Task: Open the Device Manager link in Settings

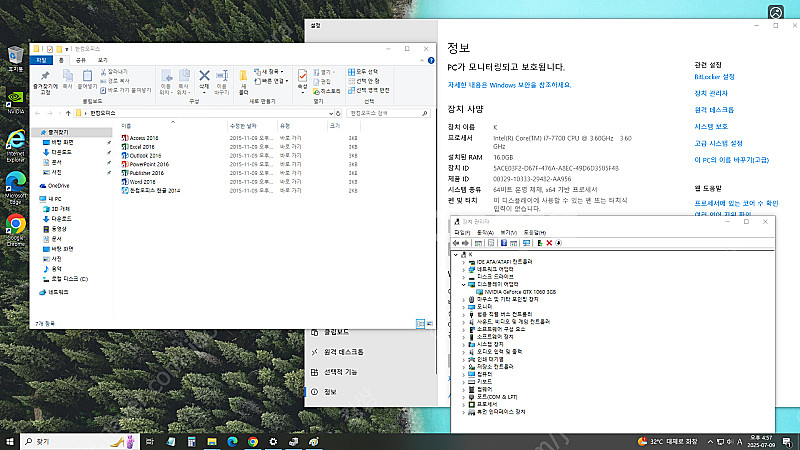Action: tap(711, 93)
